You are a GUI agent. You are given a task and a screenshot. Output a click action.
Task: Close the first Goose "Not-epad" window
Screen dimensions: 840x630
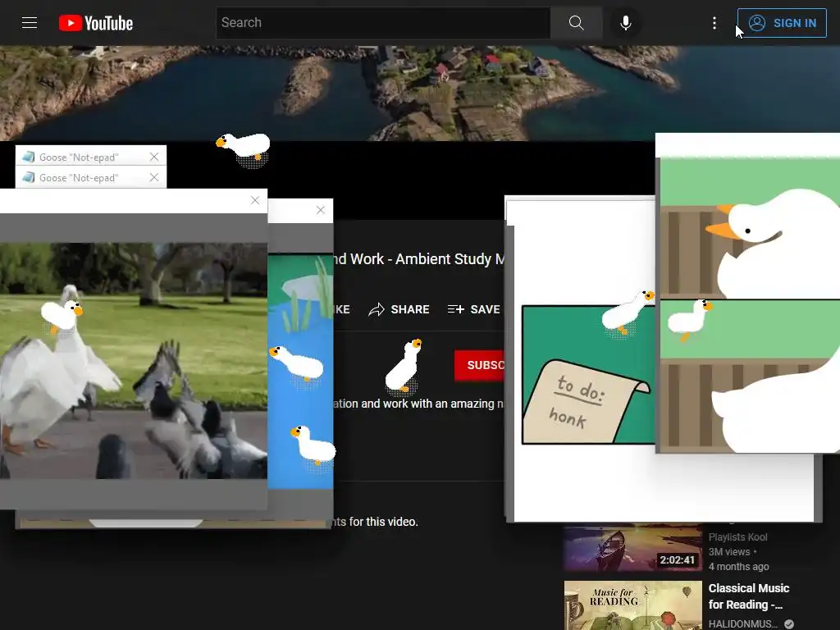click(x=154, y=157)
